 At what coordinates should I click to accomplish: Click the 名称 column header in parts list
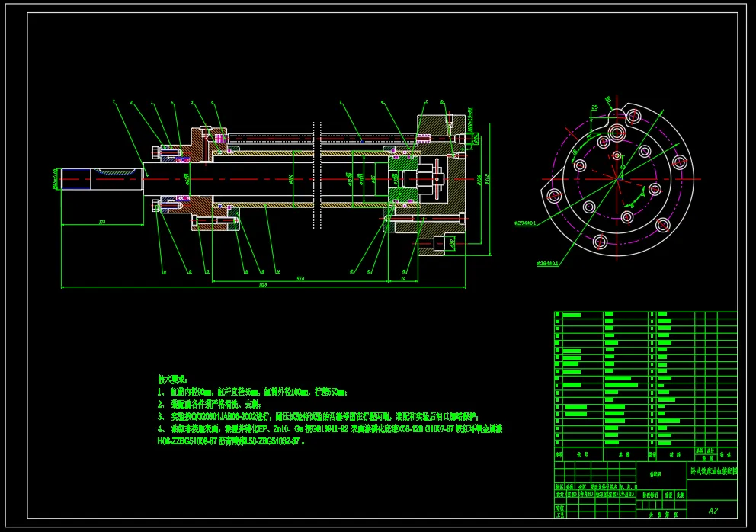624,455
